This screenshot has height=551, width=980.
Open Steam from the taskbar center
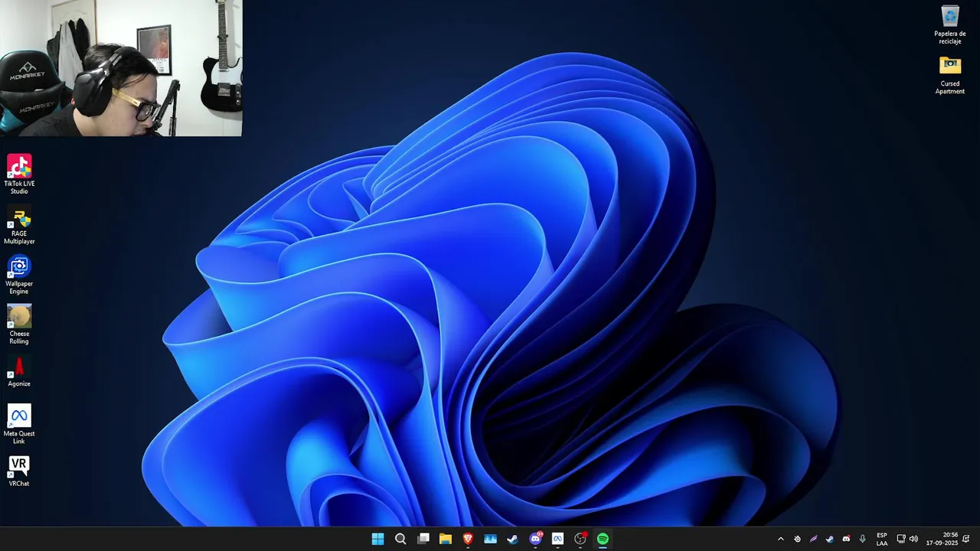click(x=513, y=539)
